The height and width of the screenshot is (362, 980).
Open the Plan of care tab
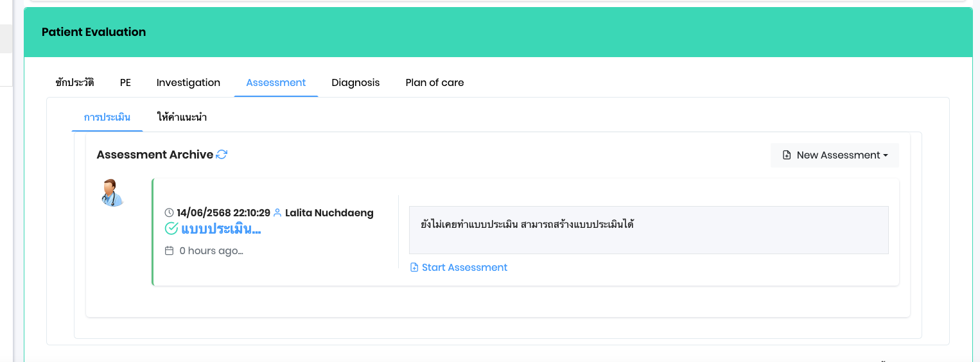(435, 82)
